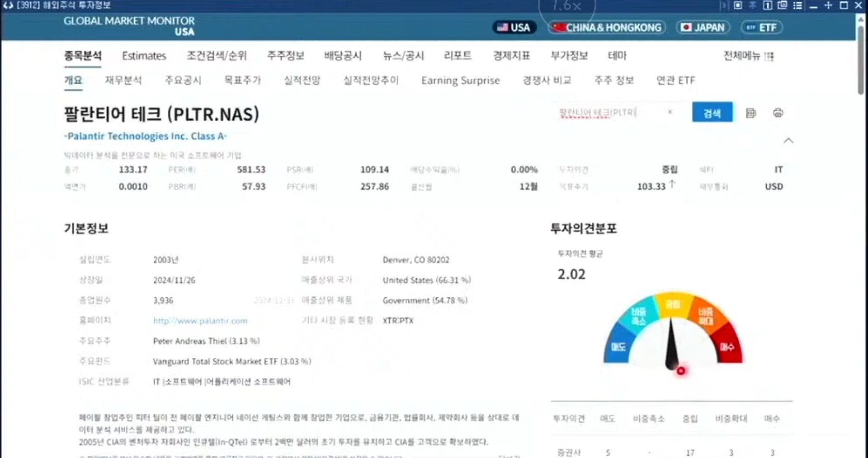This screenshot has height=458, width=868.
Task: Click the PBR value 57.93
Action: [x=254, y=186]
